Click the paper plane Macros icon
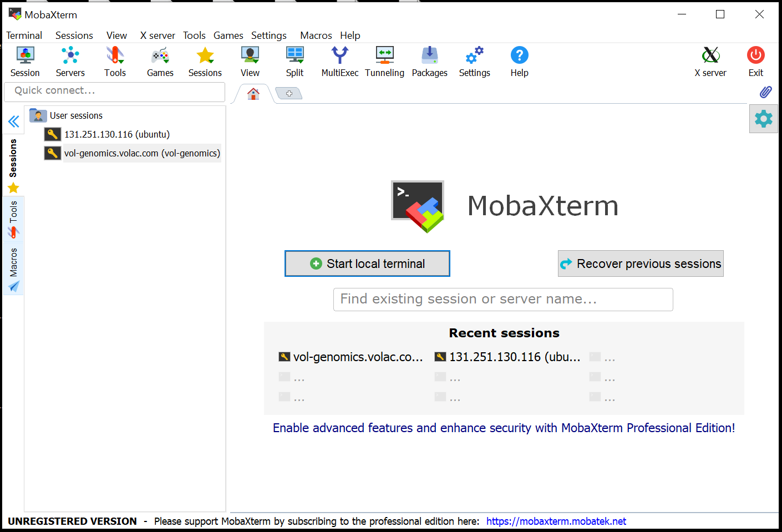Viewport: 782px width, 532px height. pos(13,286)
